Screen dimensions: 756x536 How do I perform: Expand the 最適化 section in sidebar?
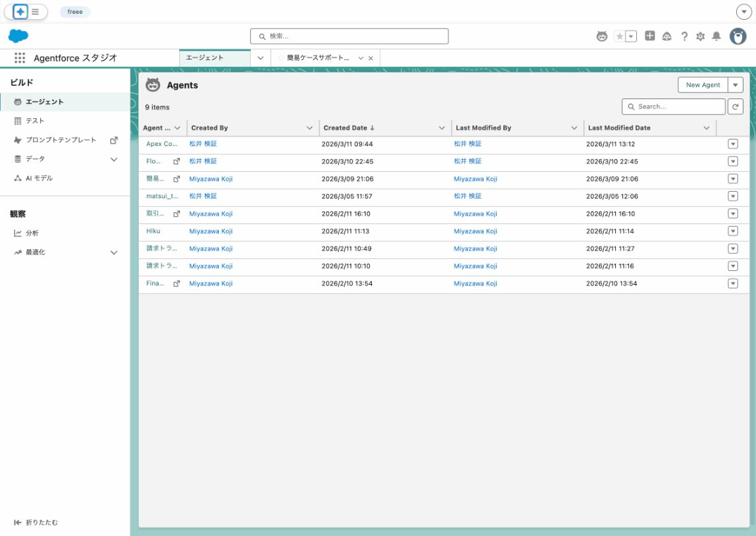coord(114,252)
